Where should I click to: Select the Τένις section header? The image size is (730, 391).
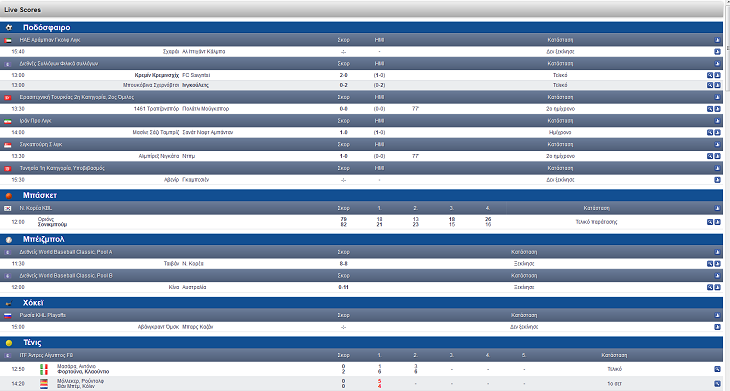[361, 343]
